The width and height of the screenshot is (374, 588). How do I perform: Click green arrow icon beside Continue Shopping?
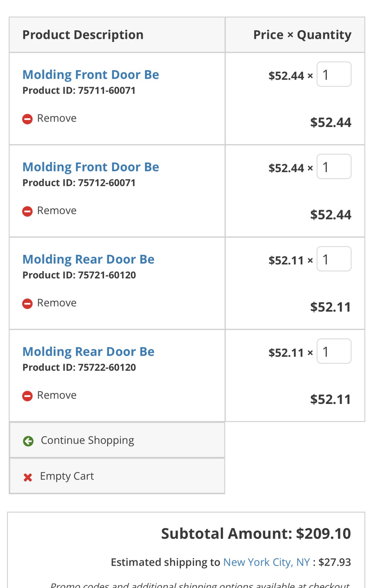click(x=28, y=441)
